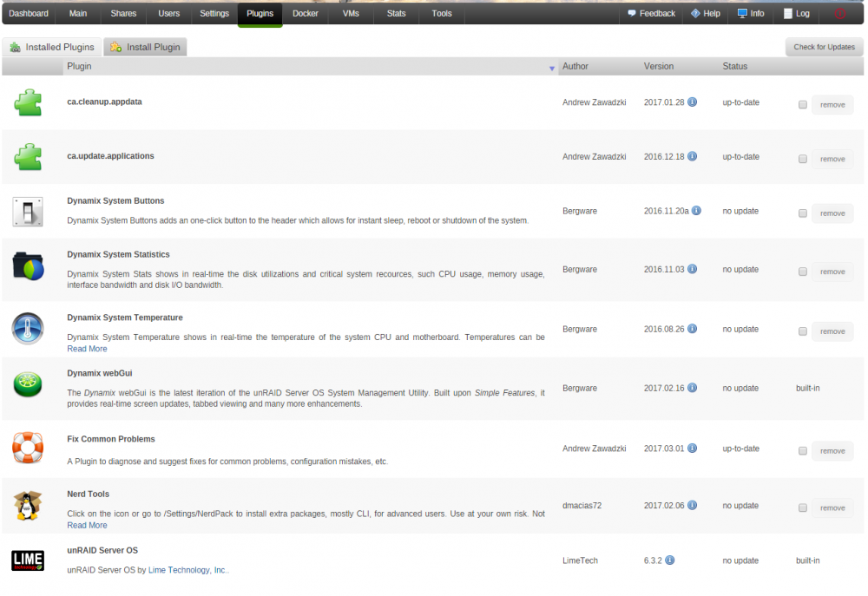Open the VMs menu

(x=351, y=13)
